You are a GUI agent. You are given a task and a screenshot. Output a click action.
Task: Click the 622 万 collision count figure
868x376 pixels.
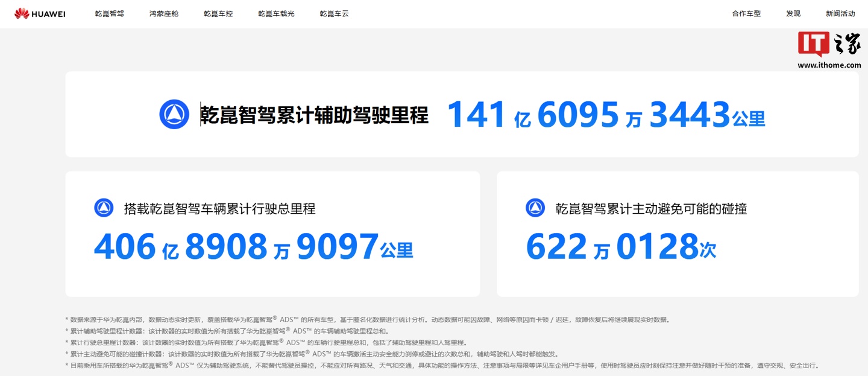[568, 246]
